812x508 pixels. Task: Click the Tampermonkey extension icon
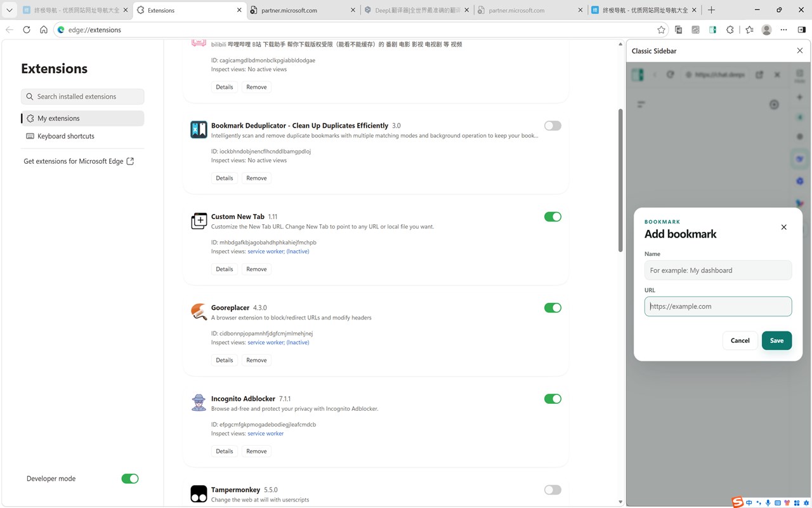[x=199, y=493]
